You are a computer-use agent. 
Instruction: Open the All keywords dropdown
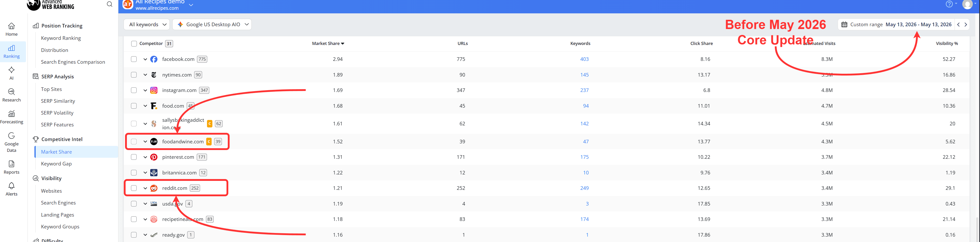(x=147, y=24)
